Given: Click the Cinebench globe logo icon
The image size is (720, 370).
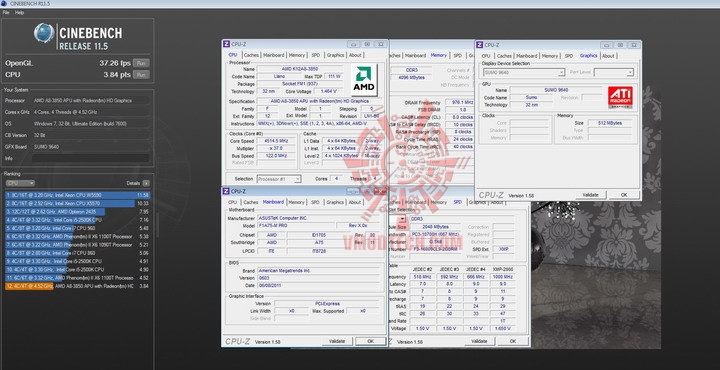Looking at the screenshot, I should pyautogui.click(x=44, y=33).
